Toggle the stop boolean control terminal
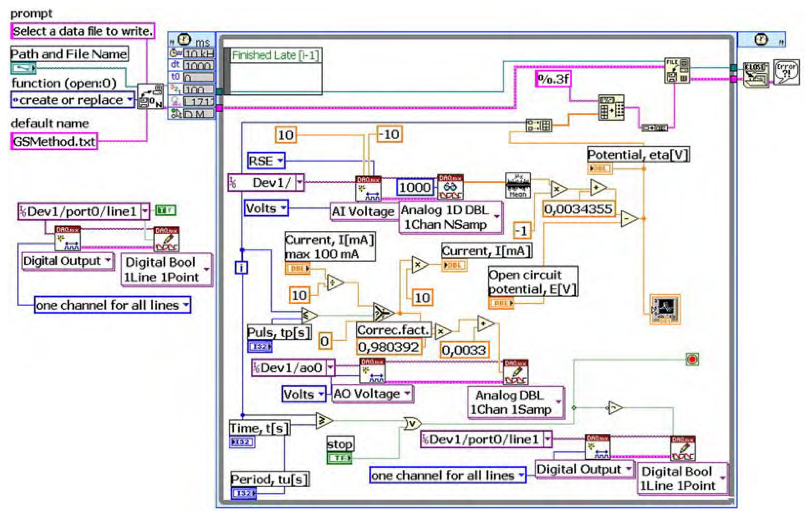812x518 pixels. [x=340, y=458]
